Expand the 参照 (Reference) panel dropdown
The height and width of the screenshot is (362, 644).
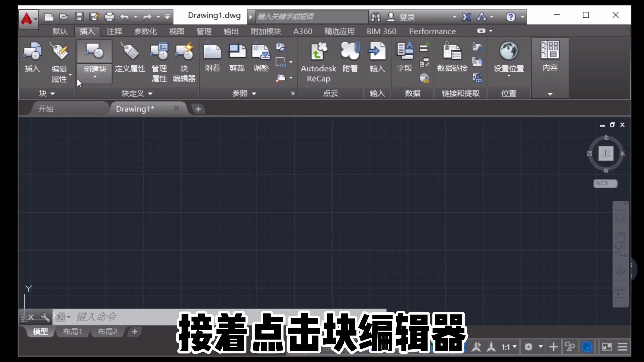[x=254, y=93]
